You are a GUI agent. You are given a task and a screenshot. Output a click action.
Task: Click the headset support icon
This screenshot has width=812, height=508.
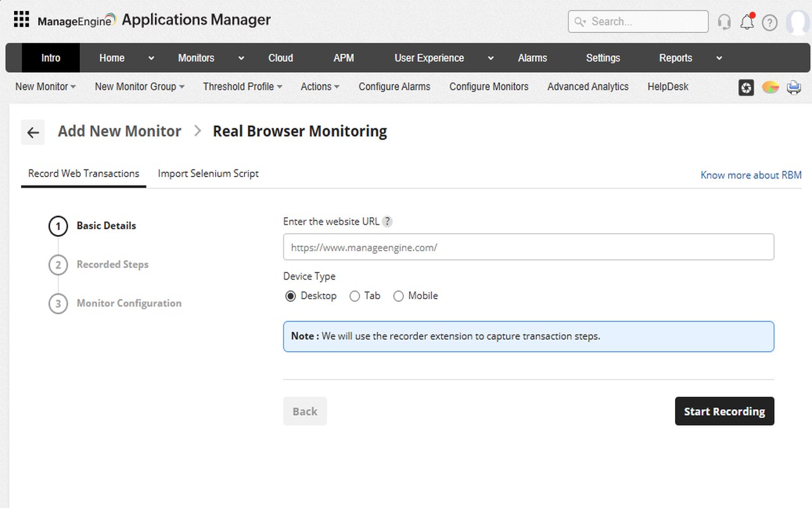[724, 22]
